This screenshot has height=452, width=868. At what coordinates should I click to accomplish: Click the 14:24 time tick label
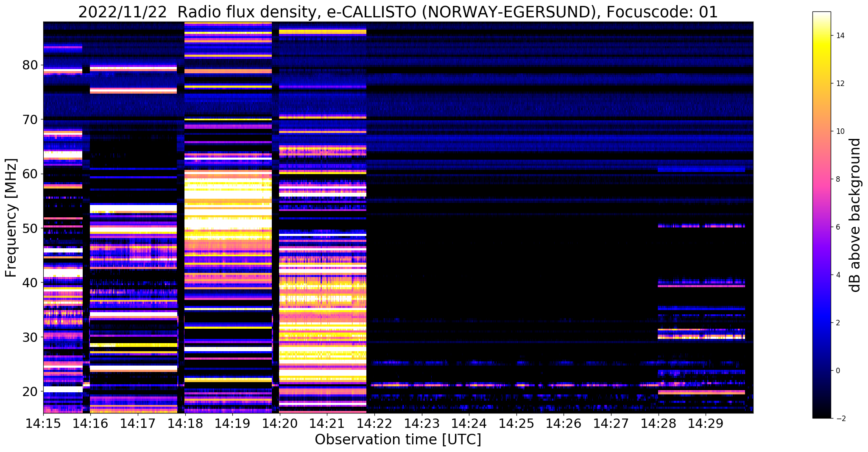coord(469,424)
